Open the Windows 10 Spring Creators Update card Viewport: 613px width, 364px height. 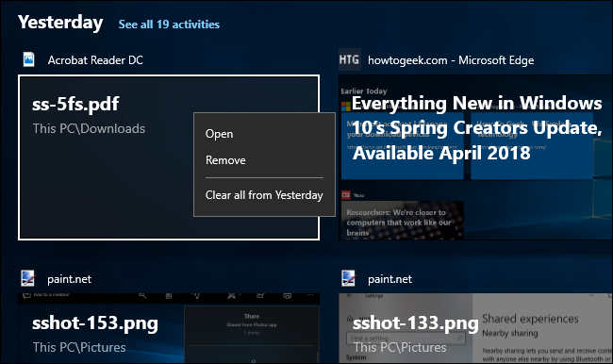475,157
